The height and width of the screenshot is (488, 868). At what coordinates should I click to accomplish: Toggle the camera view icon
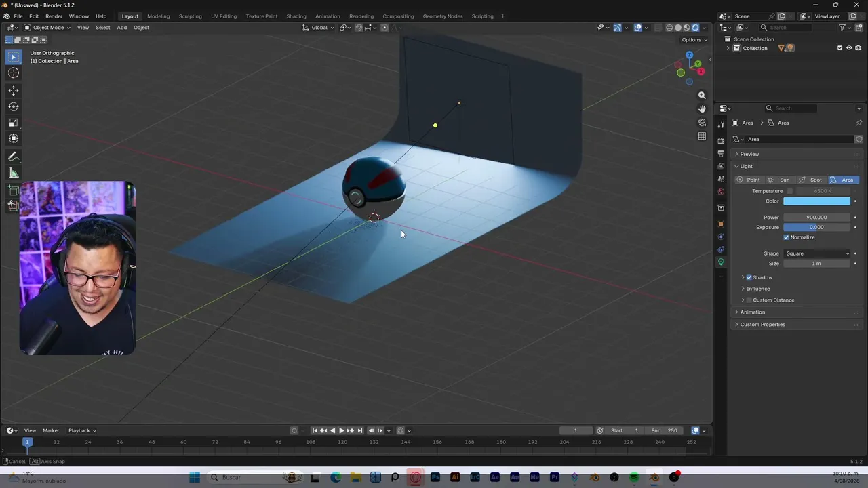tap(702, 123)
